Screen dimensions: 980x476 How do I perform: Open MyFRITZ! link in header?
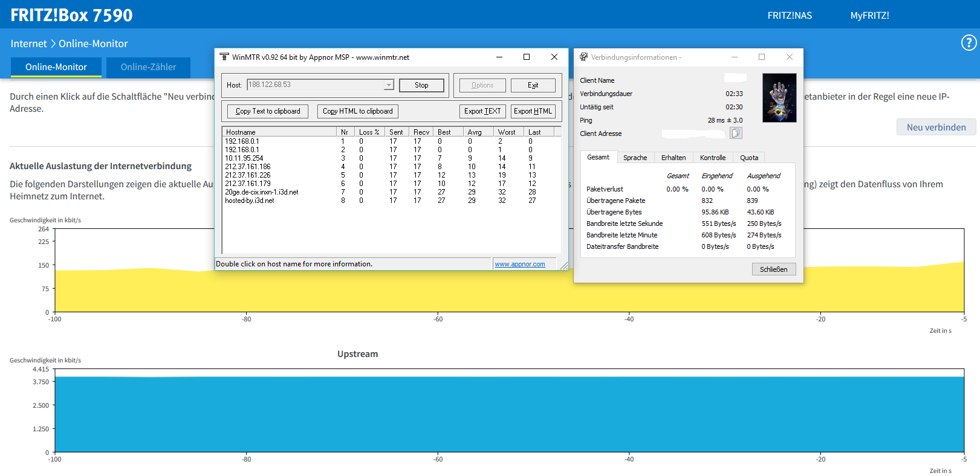click(x=869, y=16)
